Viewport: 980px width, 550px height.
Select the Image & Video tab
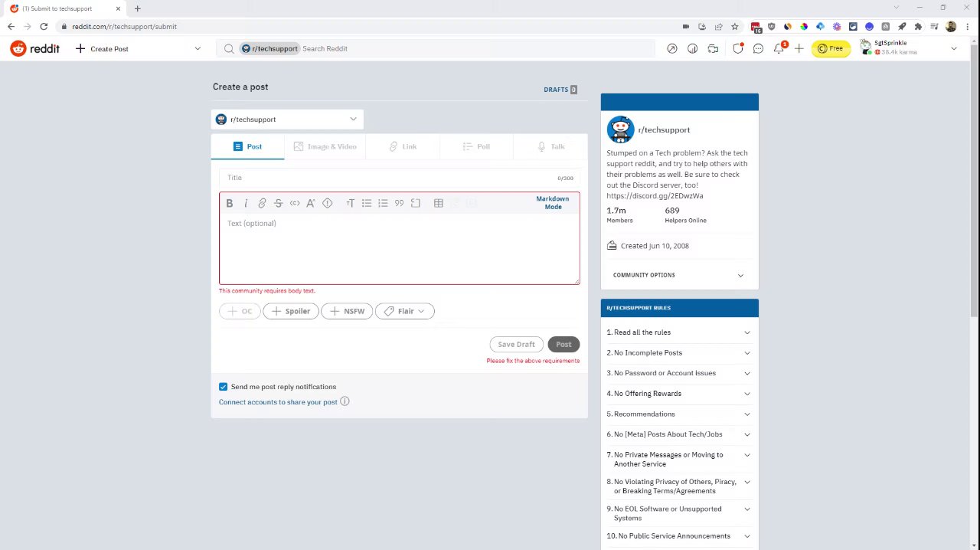click(325, 146)
